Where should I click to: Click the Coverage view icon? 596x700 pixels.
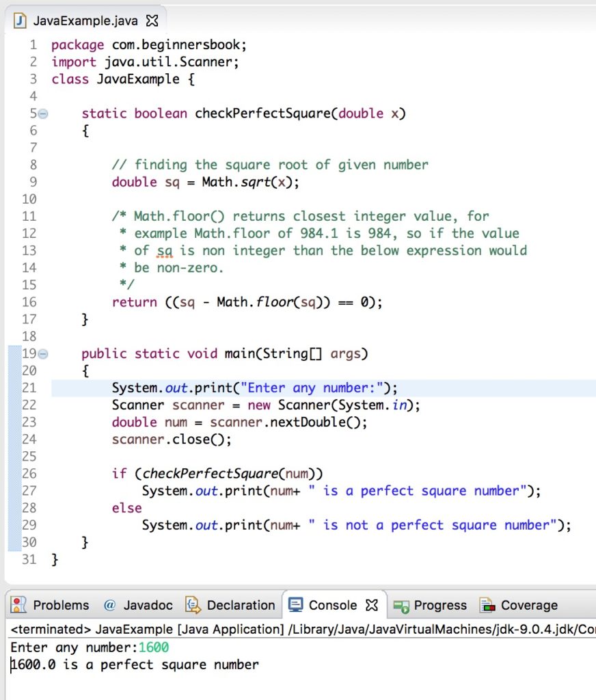pos(487,605)
